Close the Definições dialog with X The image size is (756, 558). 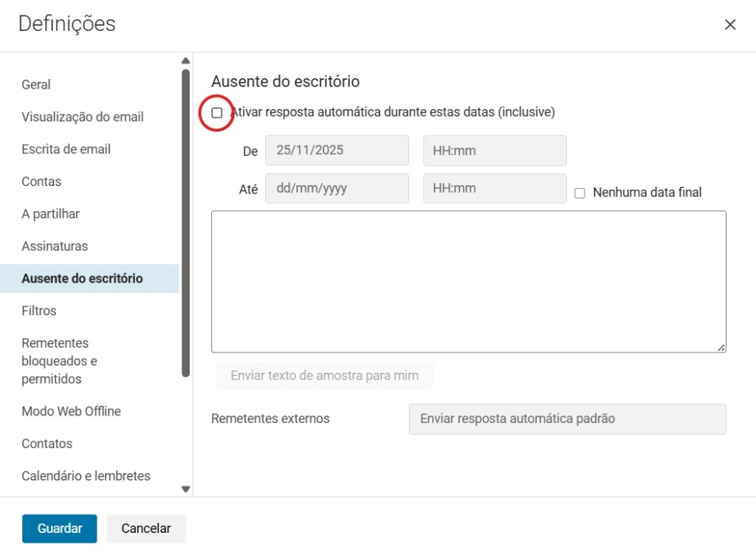pos(730,24)
